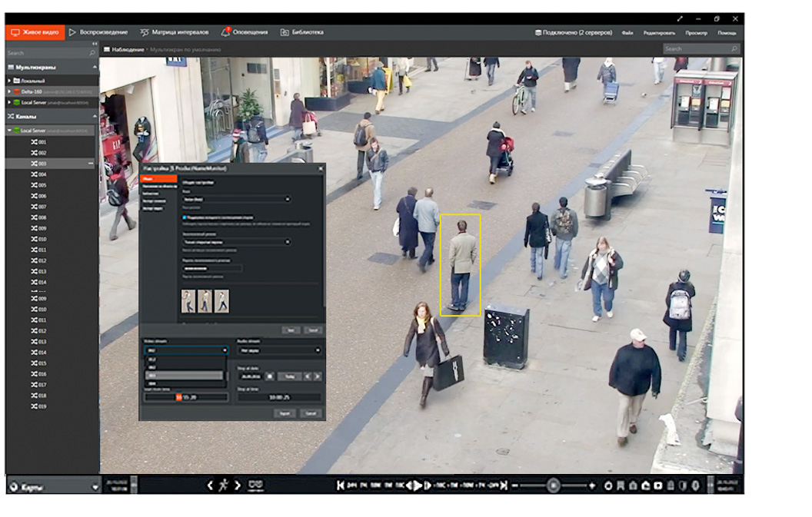Click the Матрица интервалов icon

[145, 32]
